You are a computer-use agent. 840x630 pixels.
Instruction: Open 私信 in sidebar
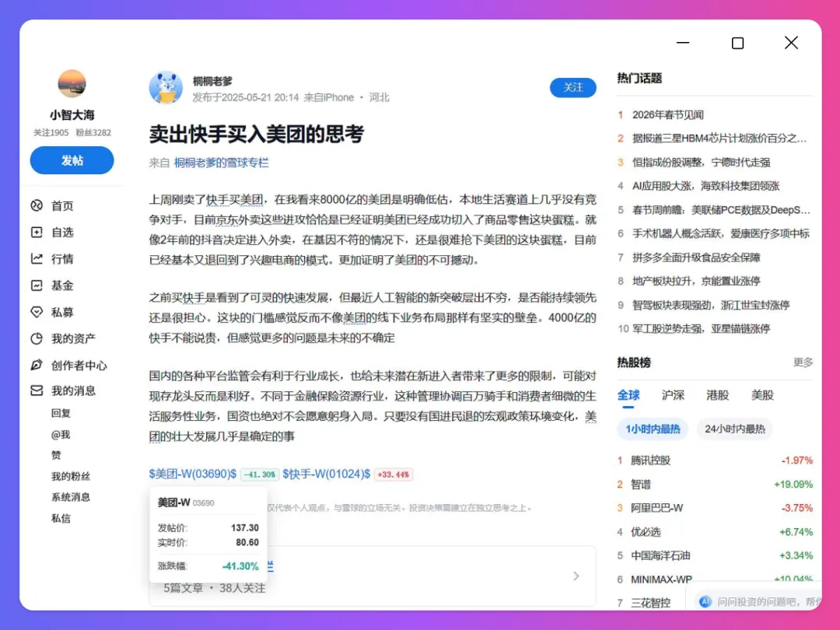[x=61, y=518]
